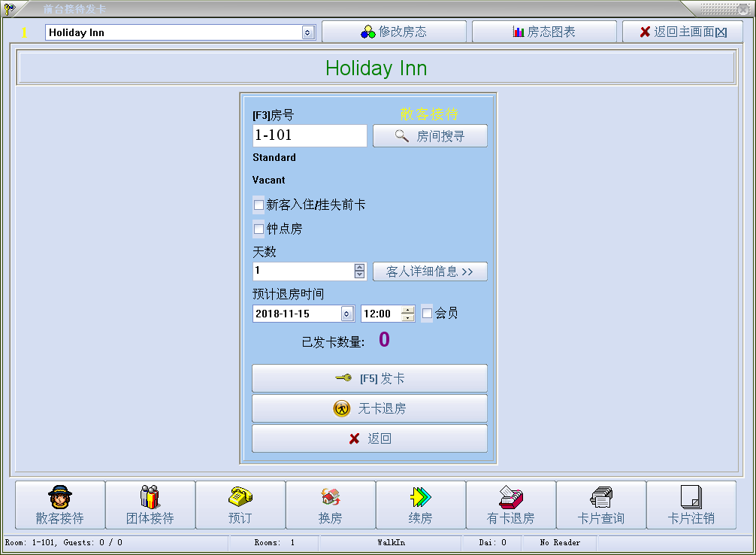The image size is (756, 555).
Task: Click the 'Vacant' room status text
Action: 268,180
